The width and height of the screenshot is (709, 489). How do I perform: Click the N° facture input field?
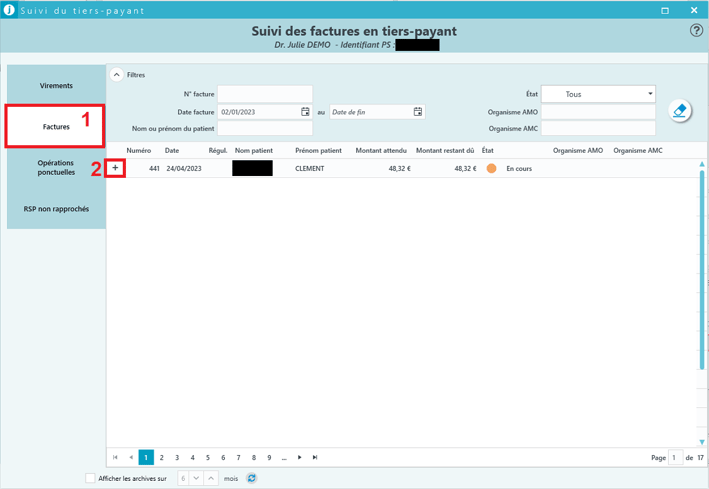point(265,94)
